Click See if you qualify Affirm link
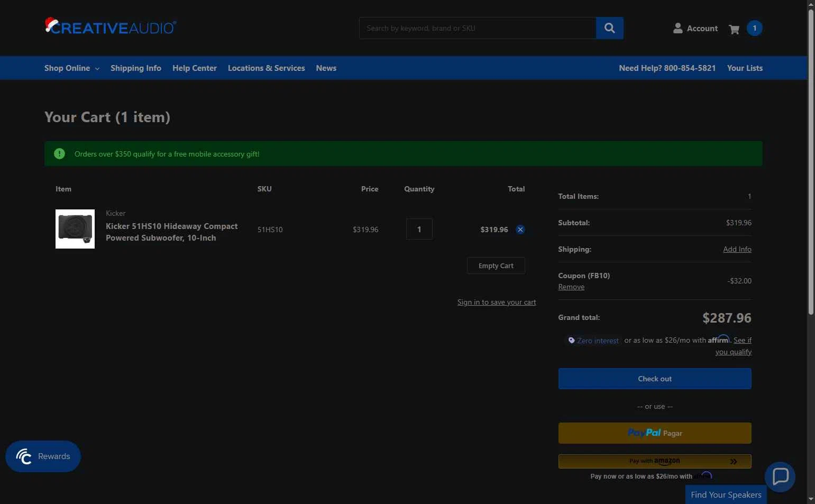This screenshot has height=504, width=815. pos(734,346)
